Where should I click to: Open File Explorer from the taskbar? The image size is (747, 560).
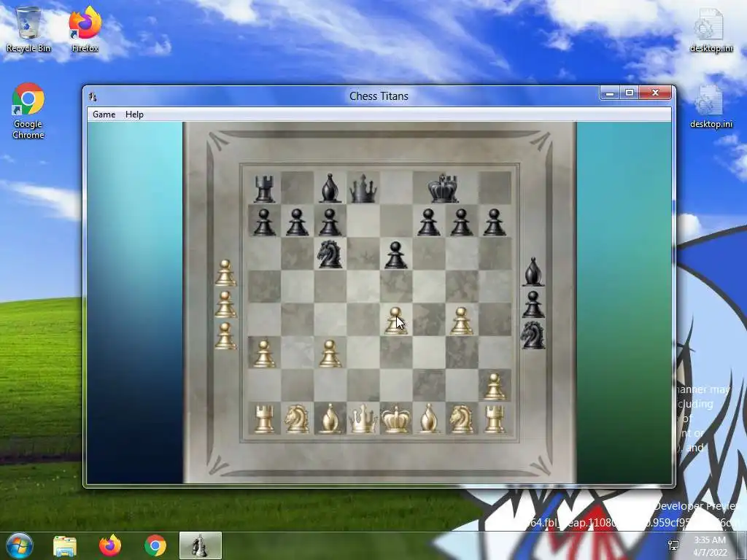point(65,546)
